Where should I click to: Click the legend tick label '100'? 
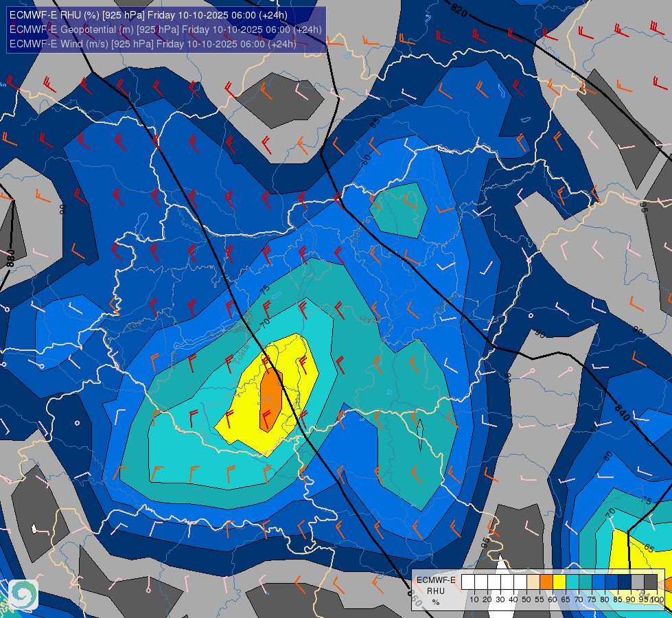click(x=658, y=599)
